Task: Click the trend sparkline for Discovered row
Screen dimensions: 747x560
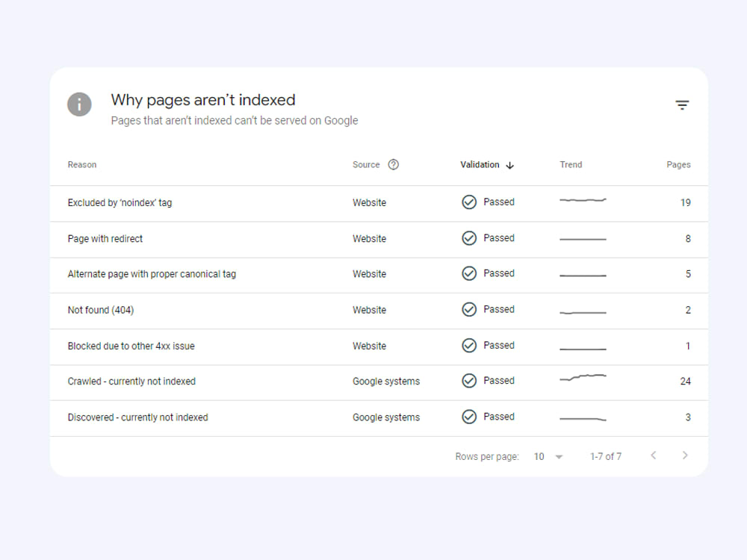Action: [x=583, y=419]
